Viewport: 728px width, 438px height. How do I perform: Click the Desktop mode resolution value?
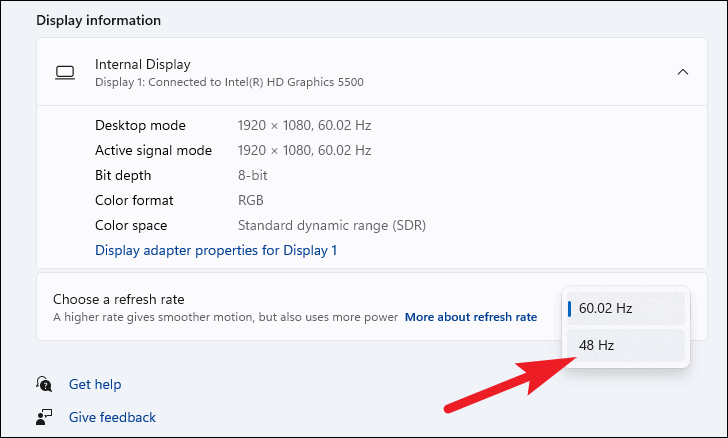305,125
